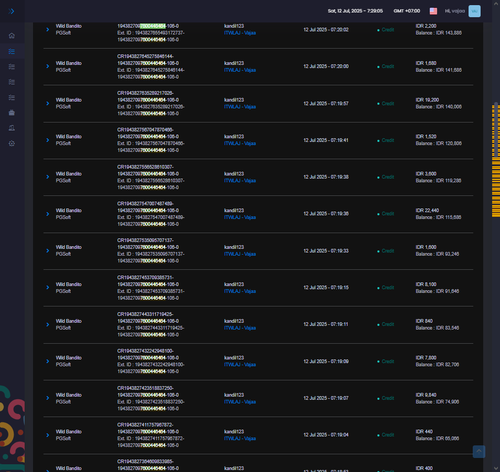
Task: Expand the row with amount IDR 9,840
Action: (x=48, y=398)
